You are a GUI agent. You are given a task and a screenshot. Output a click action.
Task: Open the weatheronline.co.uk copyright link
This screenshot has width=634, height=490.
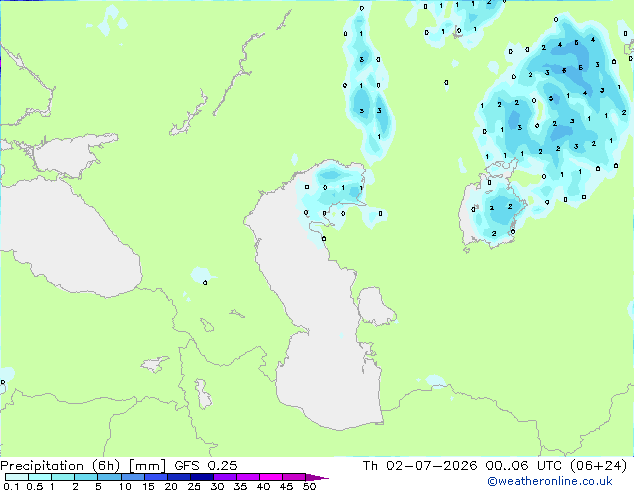pyautogui.click(x=550, y=481)
